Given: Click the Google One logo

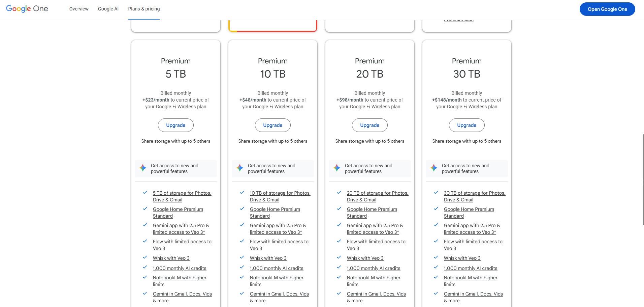Looking at the screenshot, I should click(x=27, y=9).
